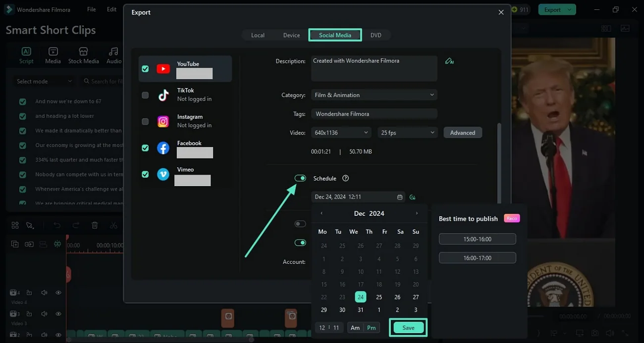644x343 pixels.
Task: Turn off the Schedule toggle
Action: pos(300,178)
